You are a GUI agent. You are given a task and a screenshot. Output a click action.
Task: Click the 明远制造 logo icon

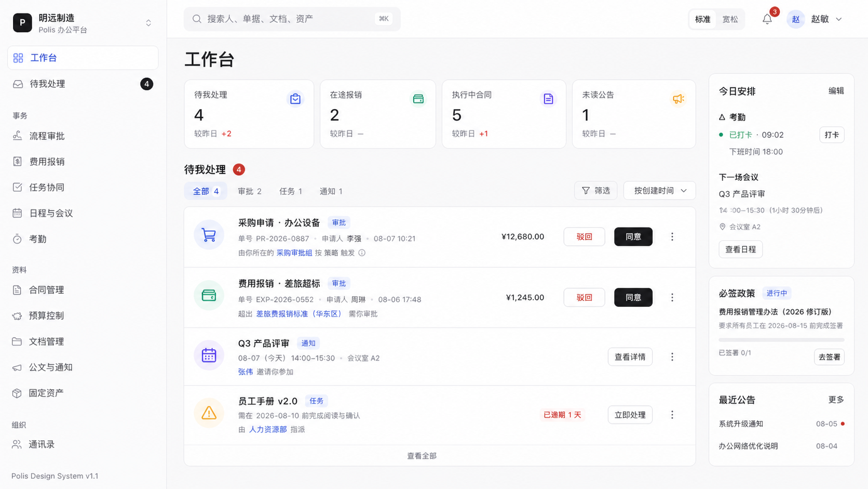[22, 23]
